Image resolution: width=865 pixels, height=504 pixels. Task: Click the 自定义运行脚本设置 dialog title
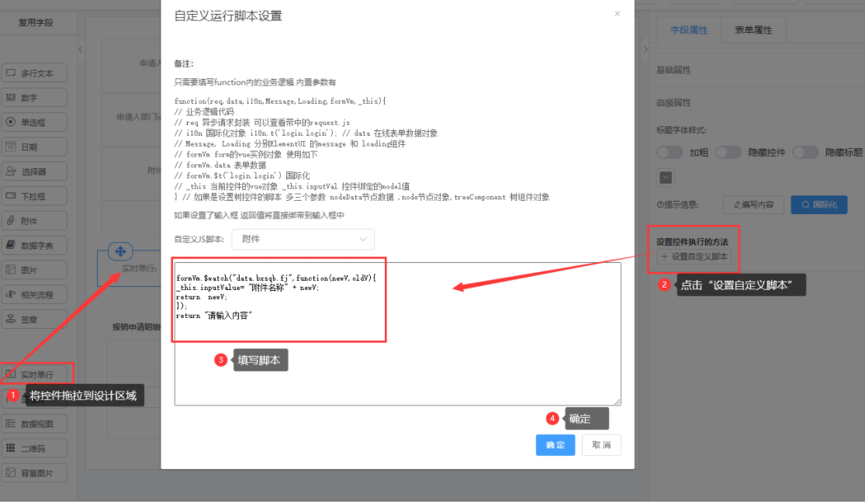pos(228,16)
